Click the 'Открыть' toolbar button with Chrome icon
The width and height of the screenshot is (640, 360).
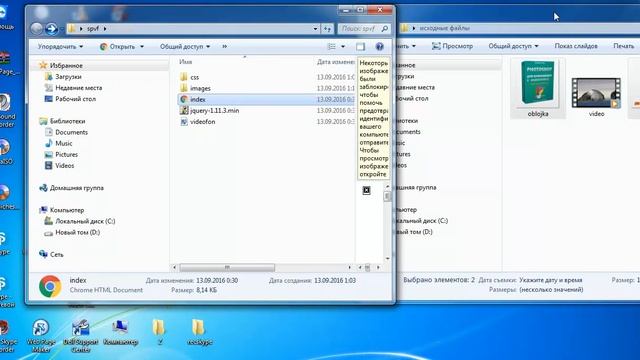point(118,47)
